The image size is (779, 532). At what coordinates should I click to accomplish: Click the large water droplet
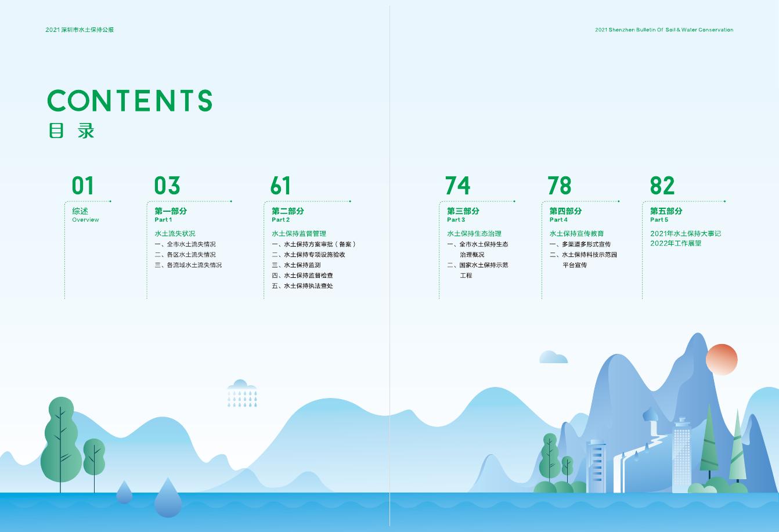(x=168, y=498)
